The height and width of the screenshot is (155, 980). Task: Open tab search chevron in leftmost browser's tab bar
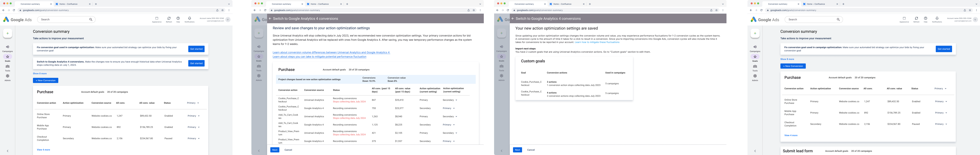click(x=229, y=4)
